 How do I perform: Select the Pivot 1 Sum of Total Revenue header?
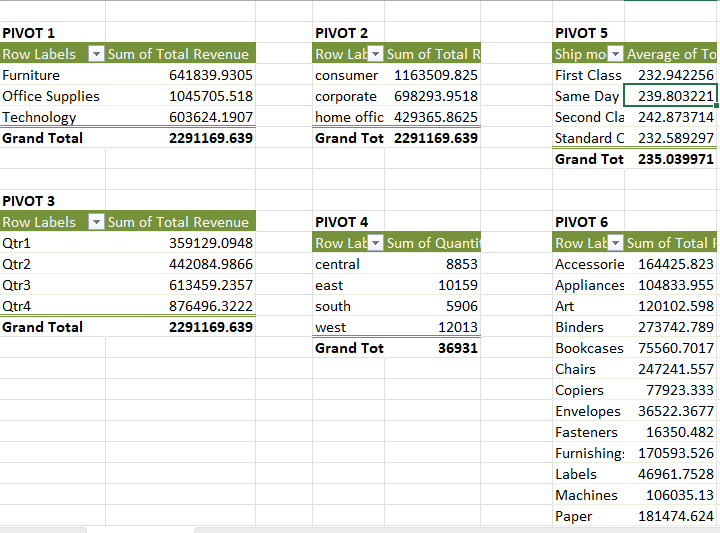pyautogui.click(x=178, y=54)
